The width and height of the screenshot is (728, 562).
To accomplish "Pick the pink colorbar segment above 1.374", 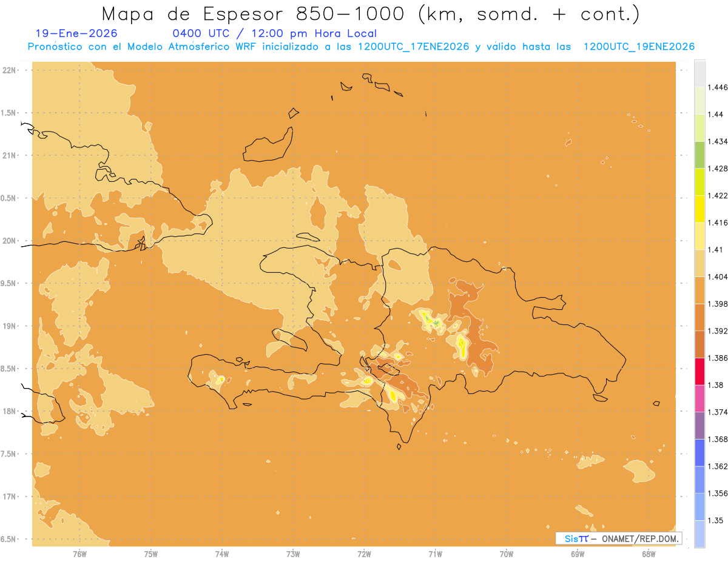I will tap(699, 398).
